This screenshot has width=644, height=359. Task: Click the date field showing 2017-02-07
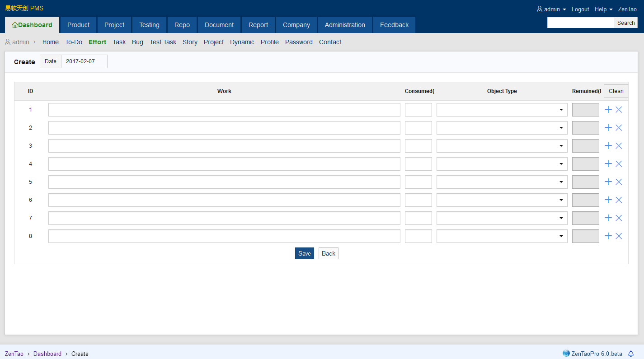[84, 61]
